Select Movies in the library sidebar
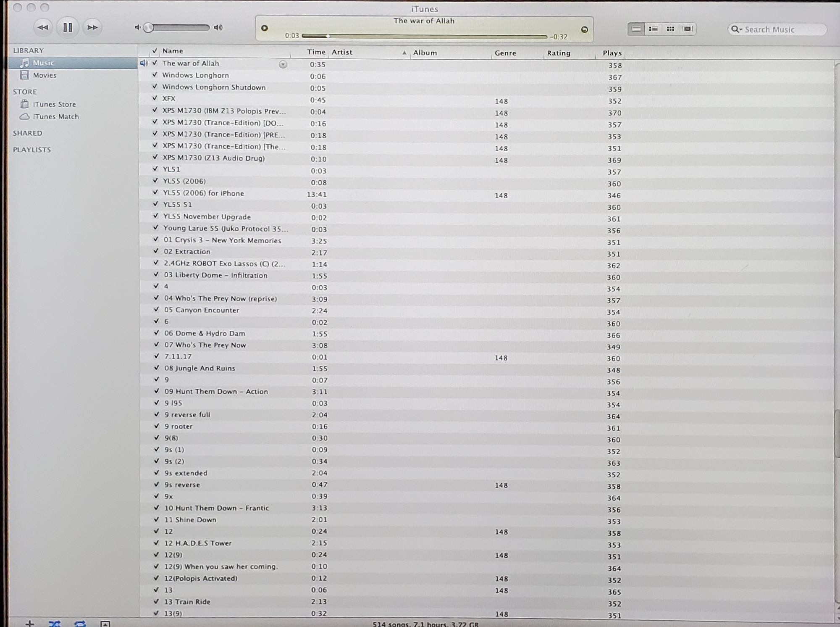Image resolution: width=840 pixels, height=627 pixels. (45, 75)
